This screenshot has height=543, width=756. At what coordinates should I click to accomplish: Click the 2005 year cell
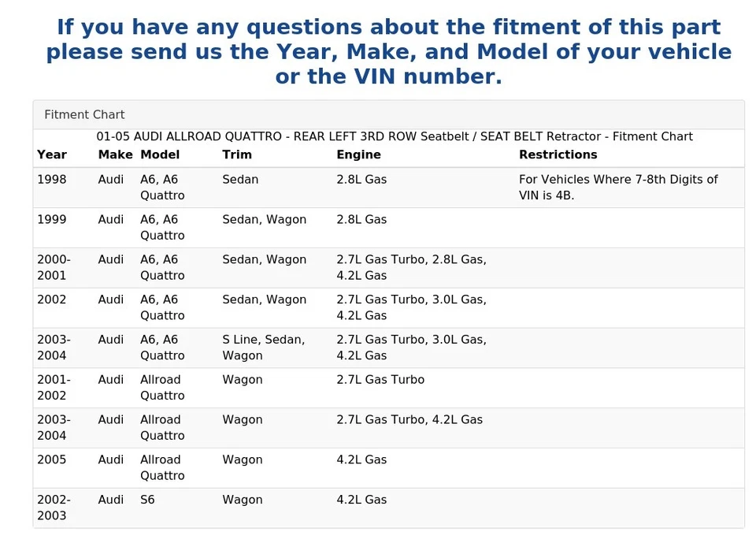point(52,460)
